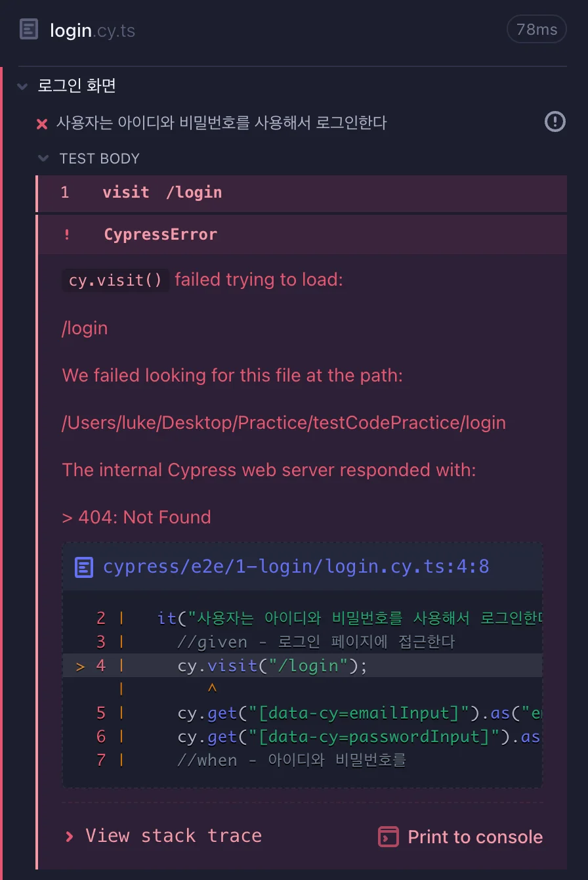
Task: Click the file icon in code frame header
Action: (84, 567)
